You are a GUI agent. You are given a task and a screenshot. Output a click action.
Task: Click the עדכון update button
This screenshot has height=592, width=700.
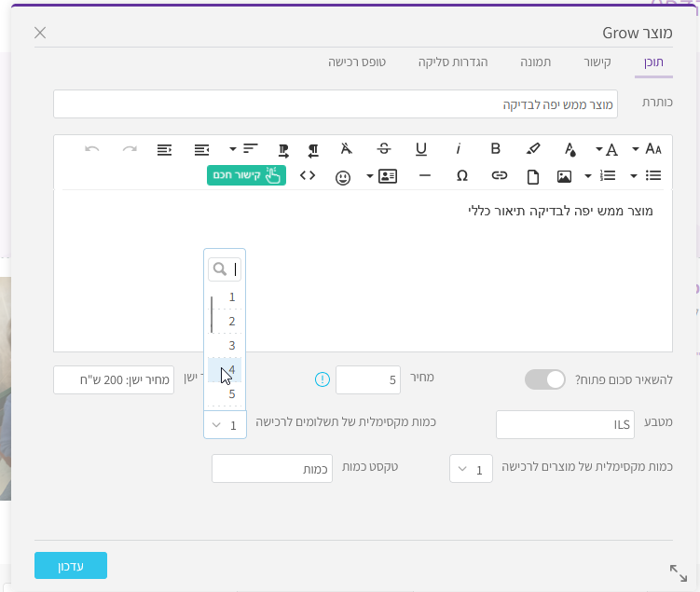pos(71,566)
